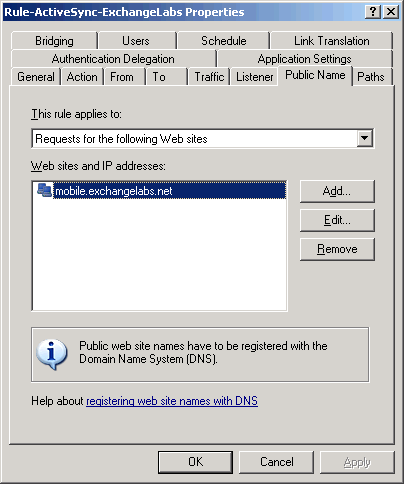The width and height of the screenshot is (404, 484).
Task: Click the question mark help button in title bar
Action: point(373,12)
